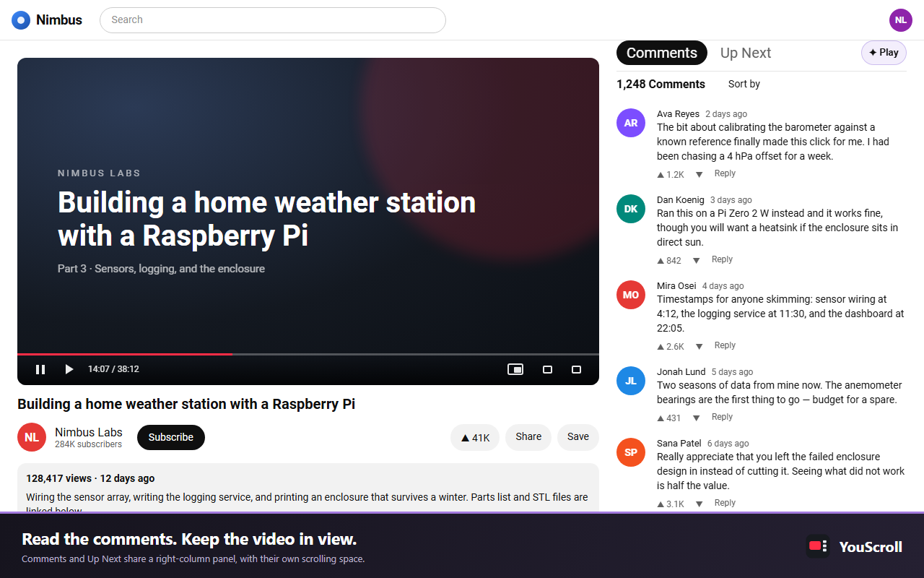Open the Sort by comments menu

pyautogui.click(x=744, y=84)
